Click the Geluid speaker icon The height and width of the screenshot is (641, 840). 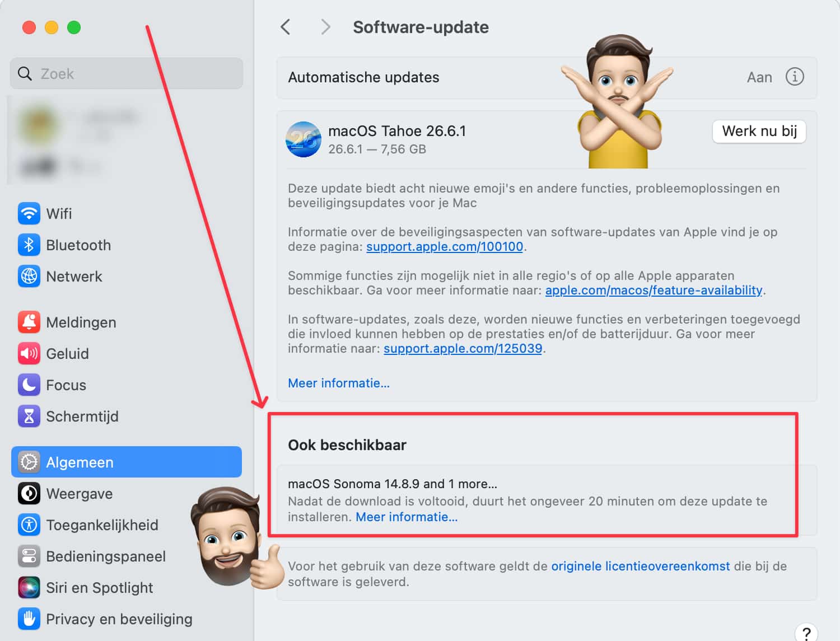pyautogui.click(x=29, y=353)
